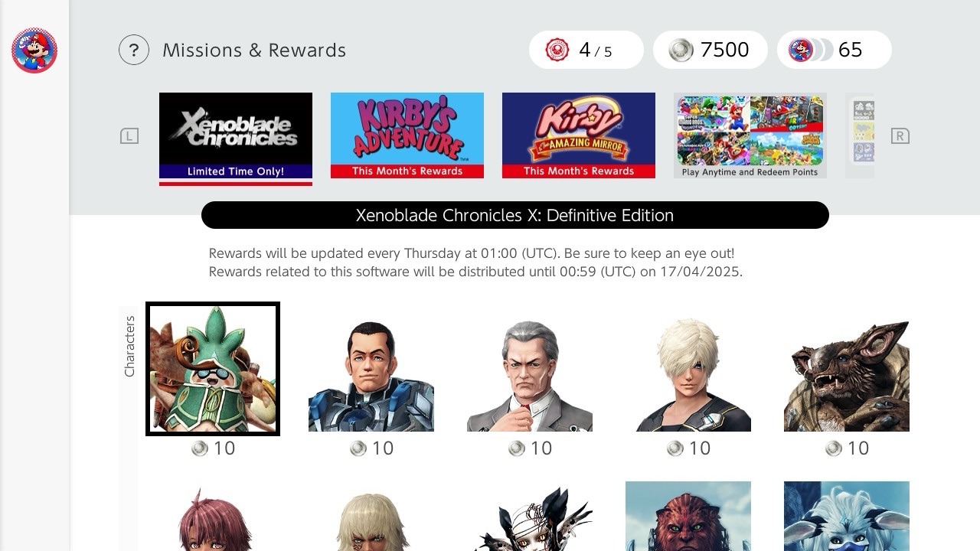Screen dimensions: 980x551
Task: Select the green Nopon character icon
Action: point(213,369)
